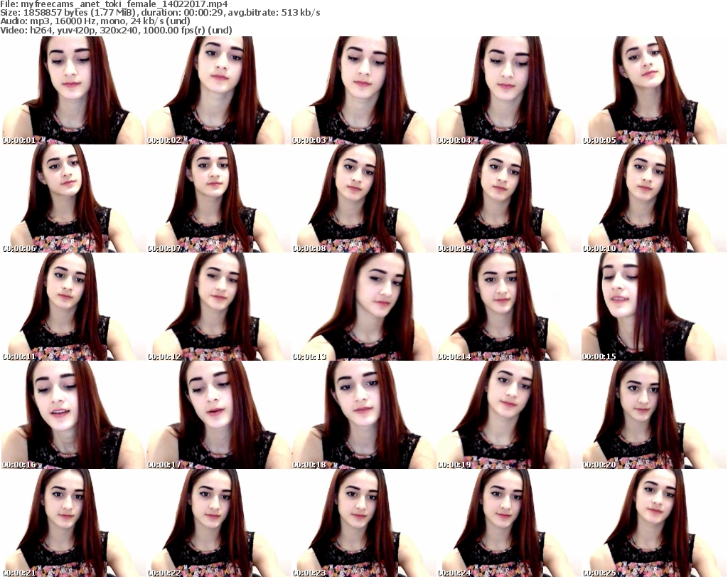Screen dimensions: 728x577
Task: Select the thumbnail stamped 00:00:25
Action: pos(654,523)
